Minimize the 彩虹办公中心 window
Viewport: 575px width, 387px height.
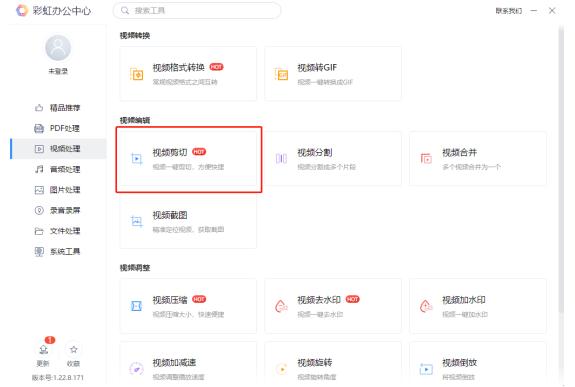(x=534, y=11)
